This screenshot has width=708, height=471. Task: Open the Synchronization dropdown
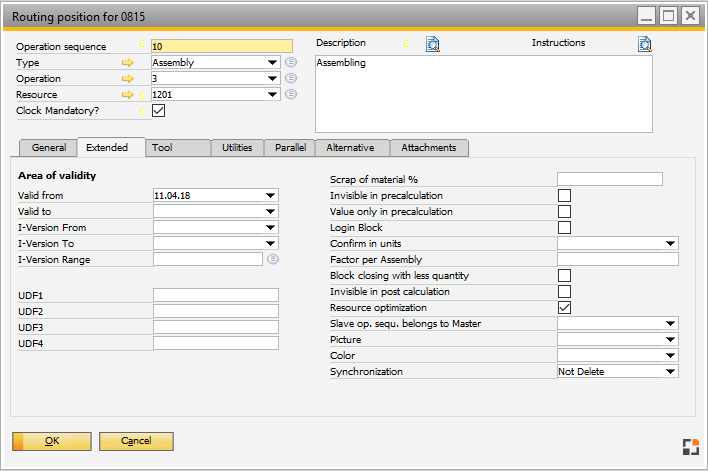[x=670, y=372]
